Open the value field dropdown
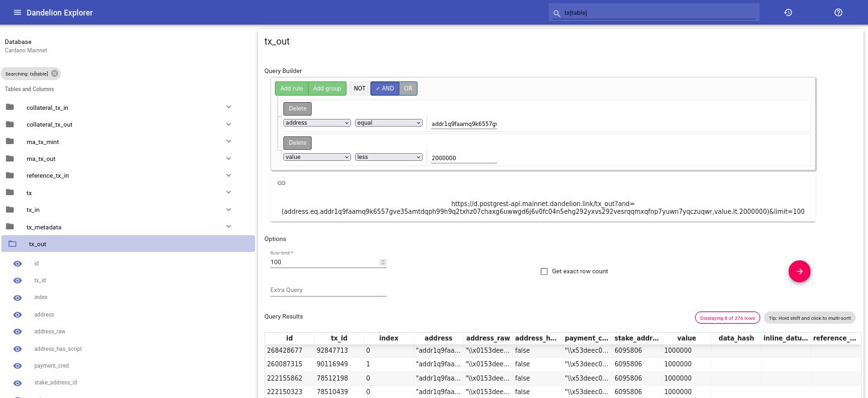 [x=317, y=157]
